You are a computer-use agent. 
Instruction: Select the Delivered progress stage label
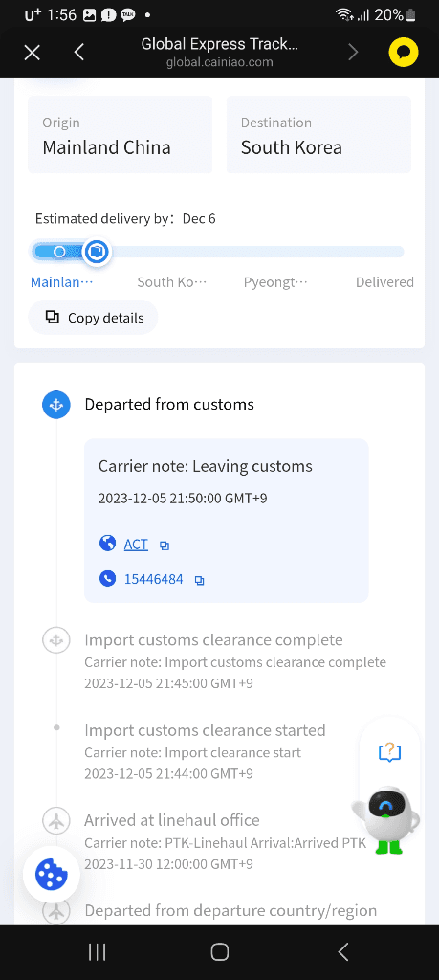[x=384, y=282]
